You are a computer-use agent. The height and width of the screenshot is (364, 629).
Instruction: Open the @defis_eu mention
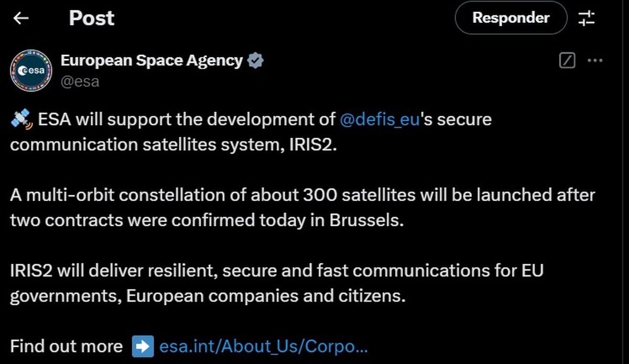(379, 119)
